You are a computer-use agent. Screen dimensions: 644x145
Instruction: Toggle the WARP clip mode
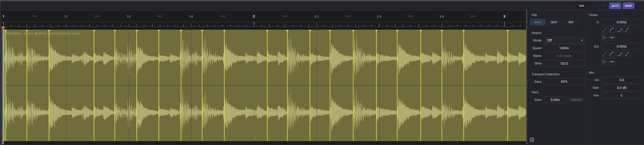click(537, 22)
